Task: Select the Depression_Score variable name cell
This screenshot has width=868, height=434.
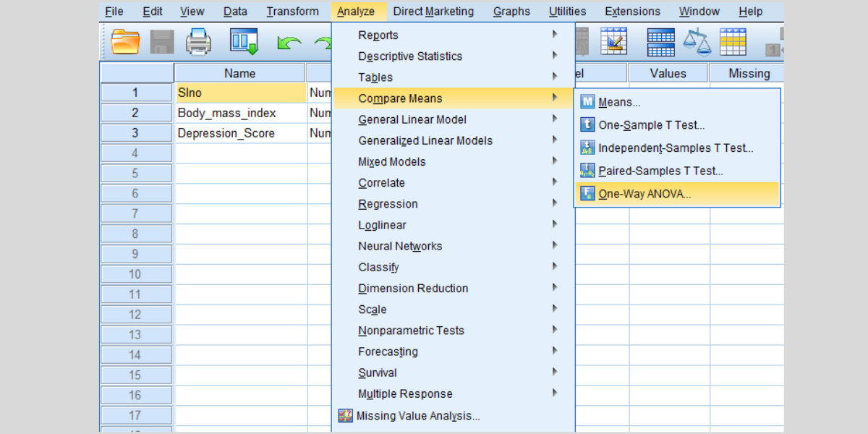Action: point(240,133)
